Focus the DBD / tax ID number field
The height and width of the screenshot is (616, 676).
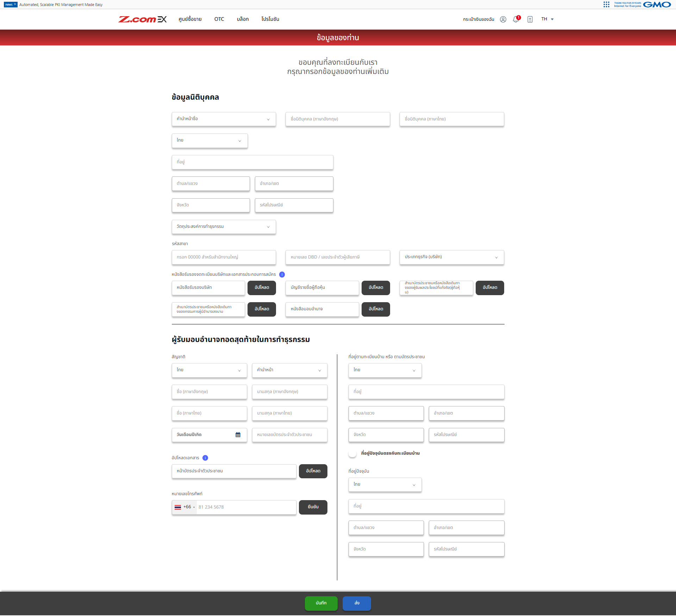pyautogui.click(x=338, y=257)
